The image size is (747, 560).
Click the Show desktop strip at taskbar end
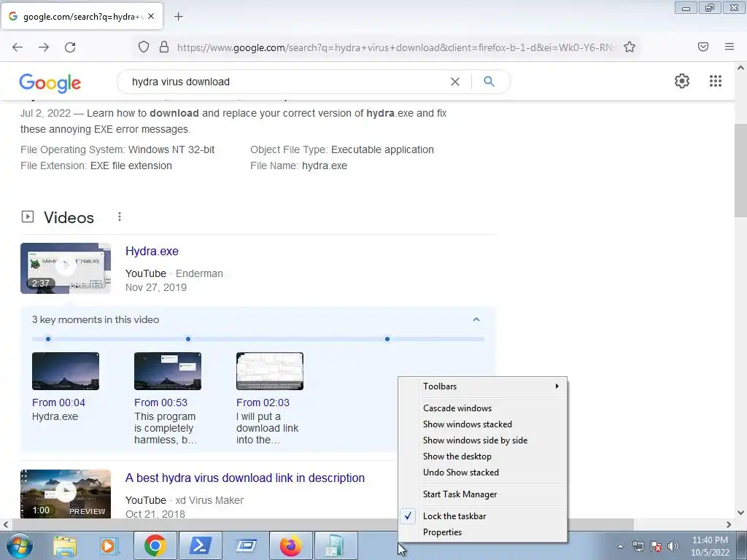[742, 545]
